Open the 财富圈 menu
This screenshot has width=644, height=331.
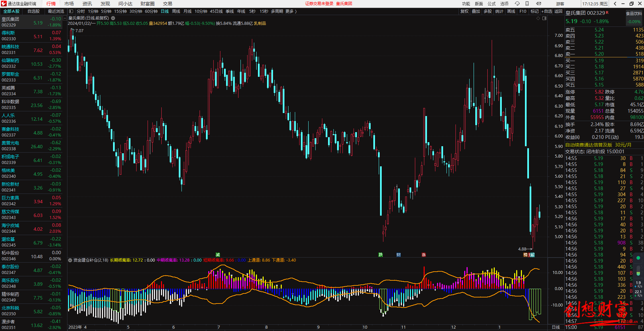148,4
